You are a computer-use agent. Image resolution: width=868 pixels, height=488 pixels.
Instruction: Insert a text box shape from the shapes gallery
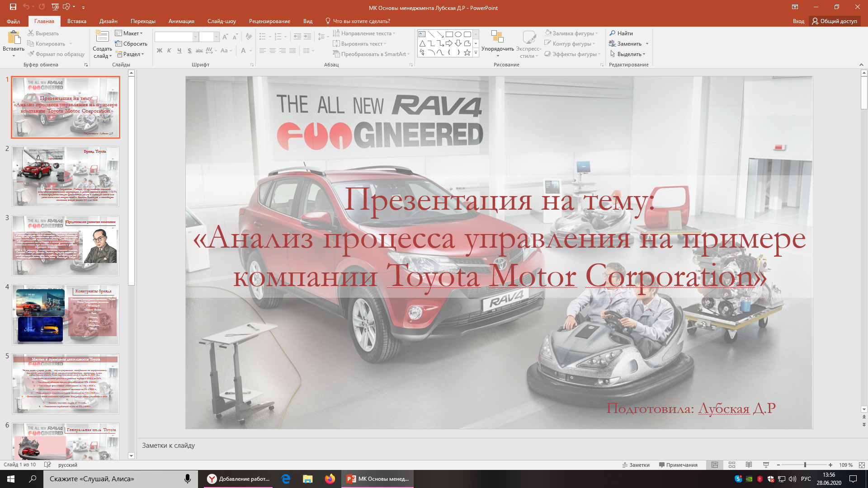[x=422, y=34]
